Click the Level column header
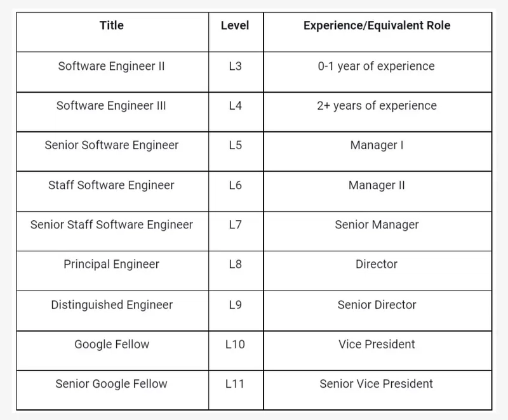 coord(235,25)
